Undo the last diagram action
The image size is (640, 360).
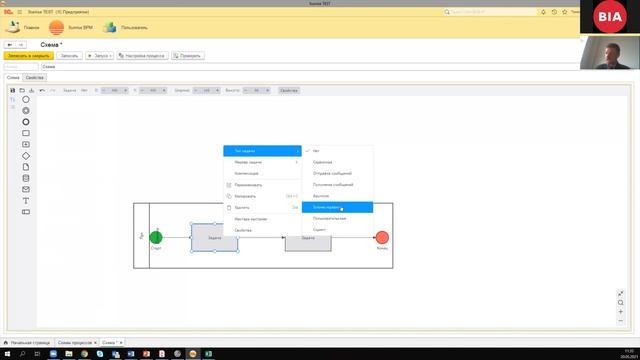[x=42, y=90]
